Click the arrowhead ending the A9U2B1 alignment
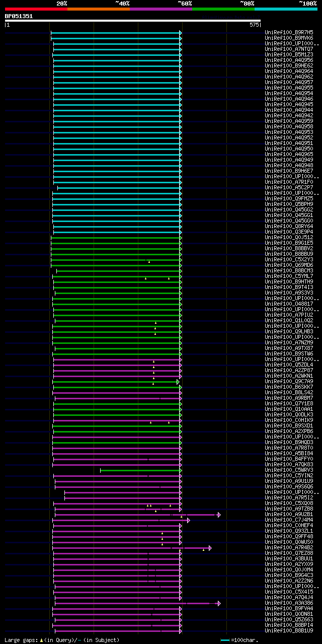The height and width of the screenshot is (644, 322). [x=219, y=515]
